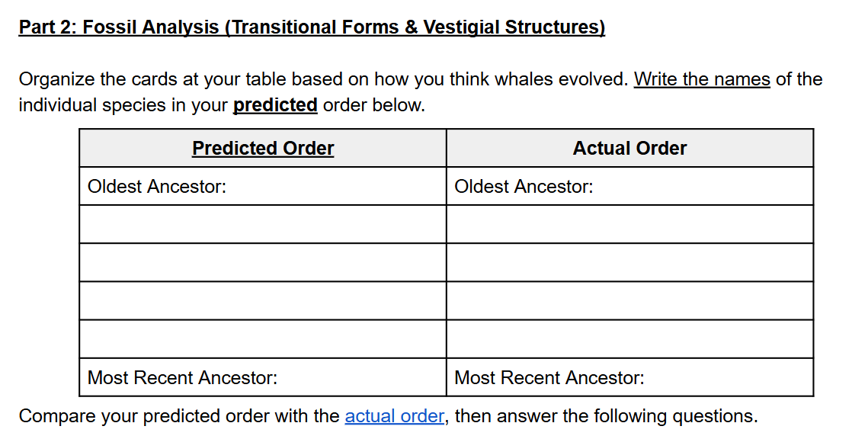Select fifth row of Predicted Order column
Viewport: 868px width, 439px height.
click(x=263, y=339)
